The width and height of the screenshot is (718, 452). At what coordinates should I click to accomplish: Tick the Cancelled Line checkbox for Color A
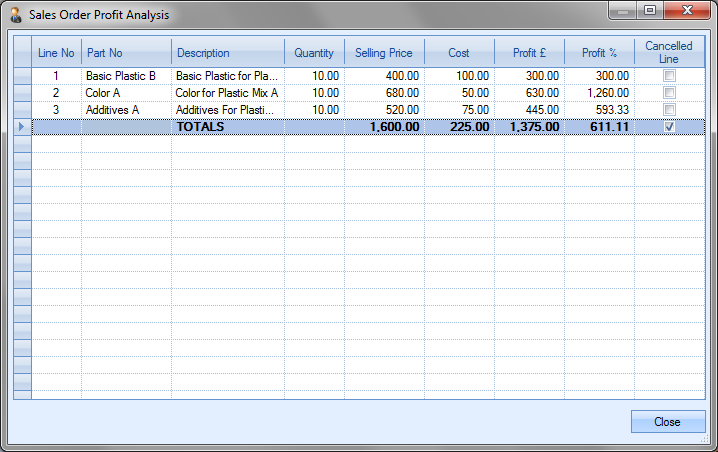669,93
